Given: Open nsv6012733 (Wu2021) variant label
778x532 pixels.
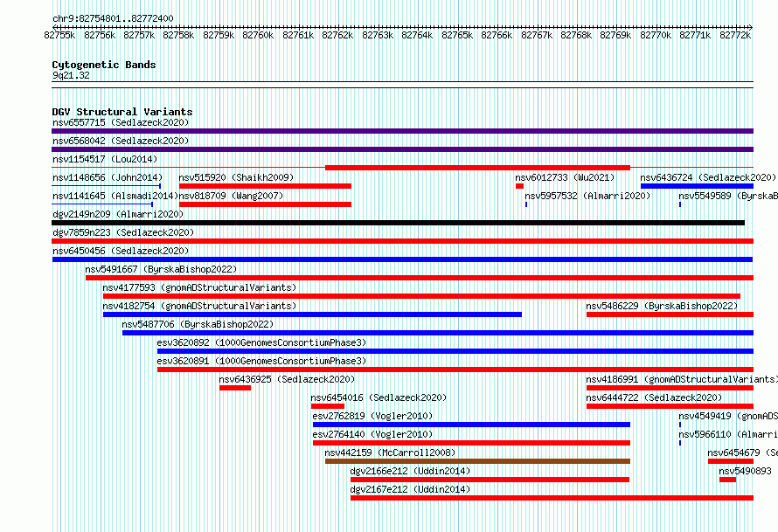Looking at the screenshot, I should [x=565, y=177].
